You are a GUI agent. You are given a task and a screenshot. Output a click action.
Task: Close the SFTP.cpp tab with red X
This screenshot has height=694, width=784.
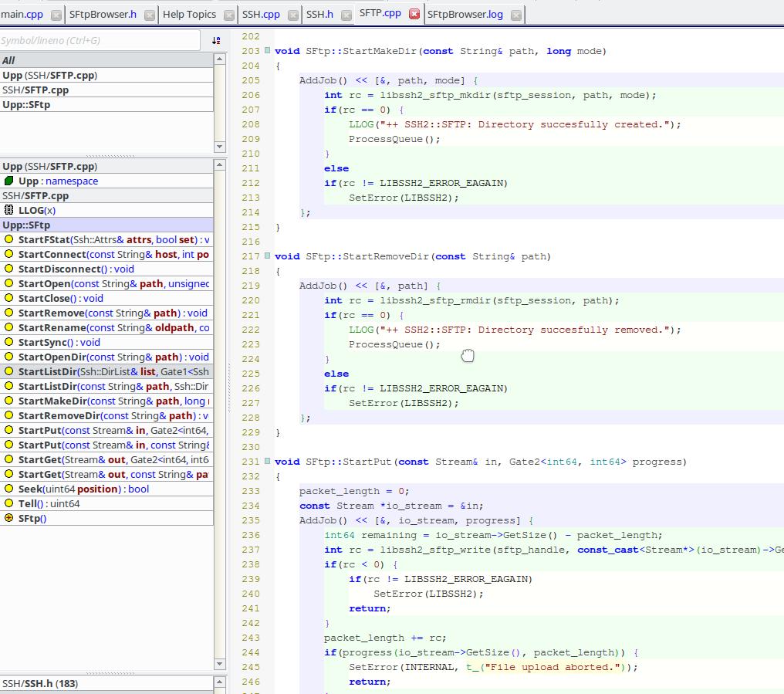tap(414, 14)
